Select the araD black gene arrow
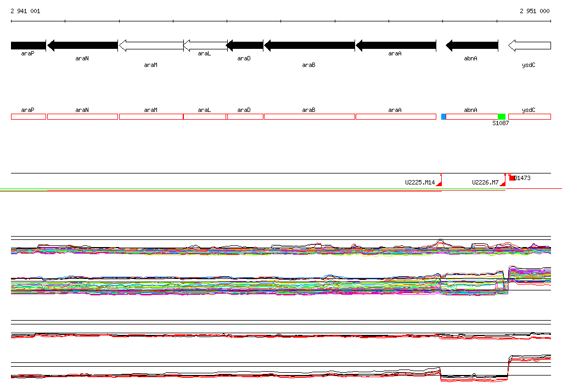 245,46
